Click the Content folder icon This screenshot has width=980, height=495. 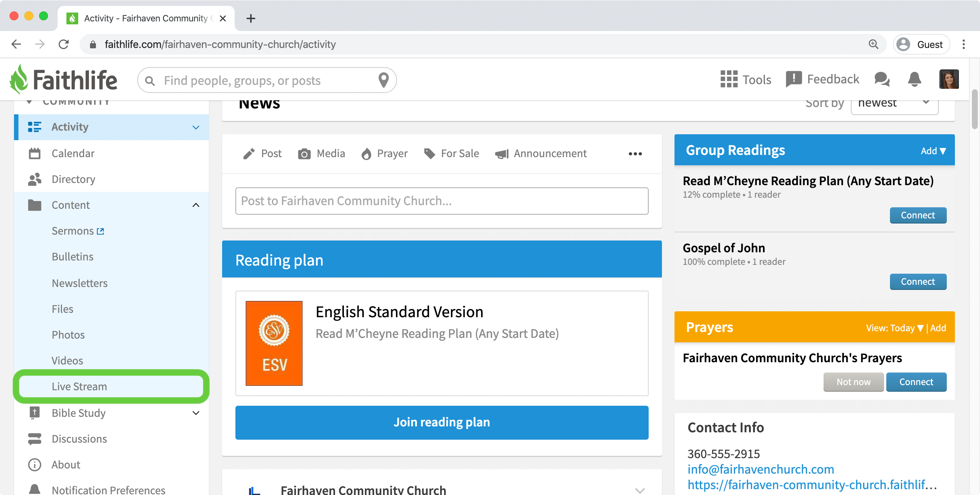(35, 205)
